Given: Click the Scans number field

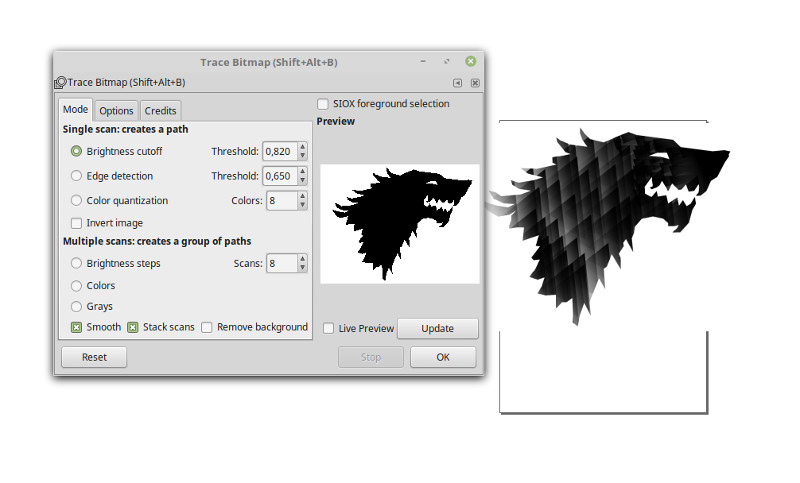Looking at the screenshot, I should point(282,263).
